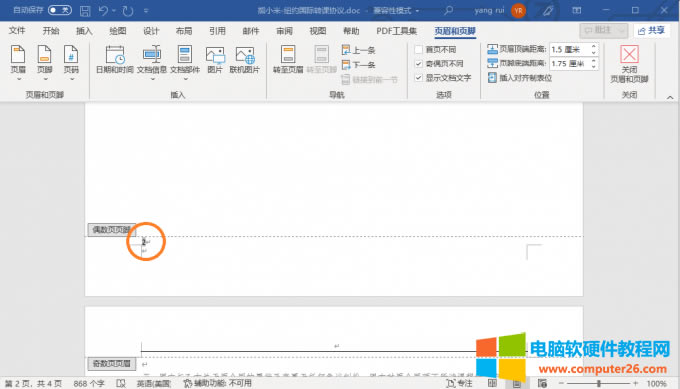The height and width of the screenshot is (389, 680).
Task: Switch to the 帮助 ribbon tab
Action: [351, 31]
